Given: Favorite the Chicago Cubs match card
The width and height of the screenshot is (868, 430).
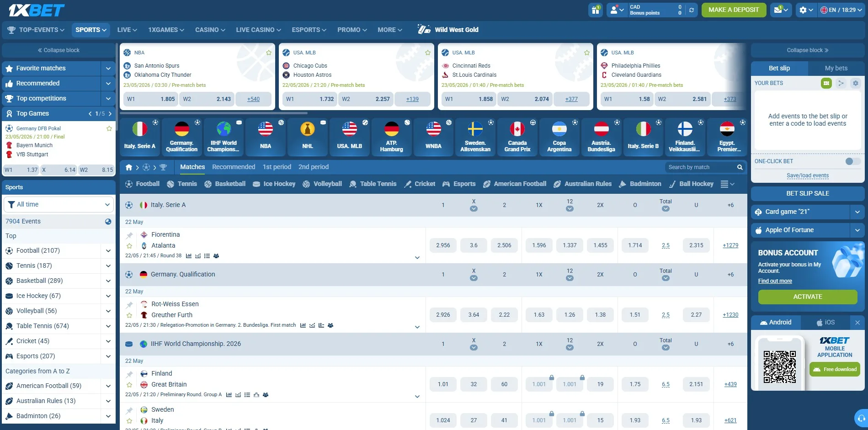Looking at the screenshot, I should (428, 53).
